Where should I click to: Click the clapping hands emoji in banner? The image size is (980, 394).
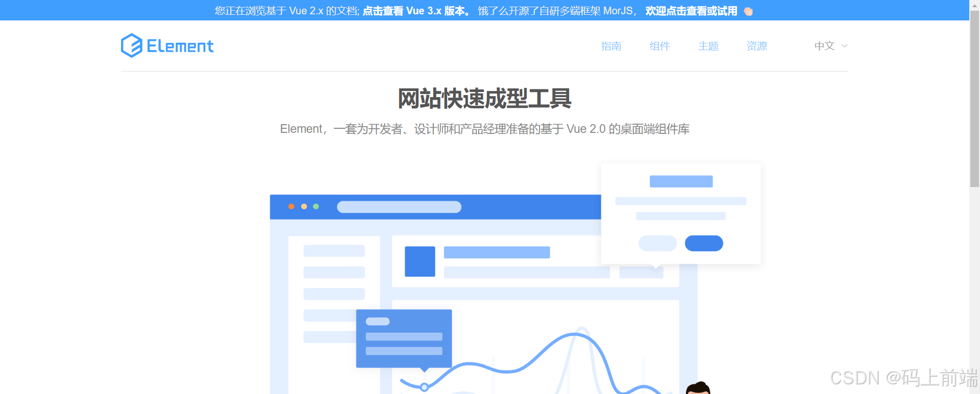point(748,11)
